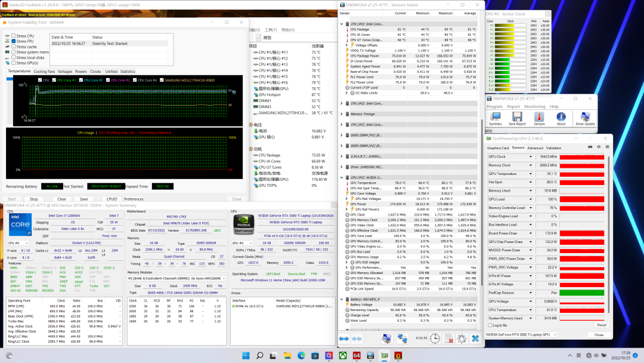Open Sensors thermometer icon in HWiNFO
644x363 pixels.
point(539,118)
